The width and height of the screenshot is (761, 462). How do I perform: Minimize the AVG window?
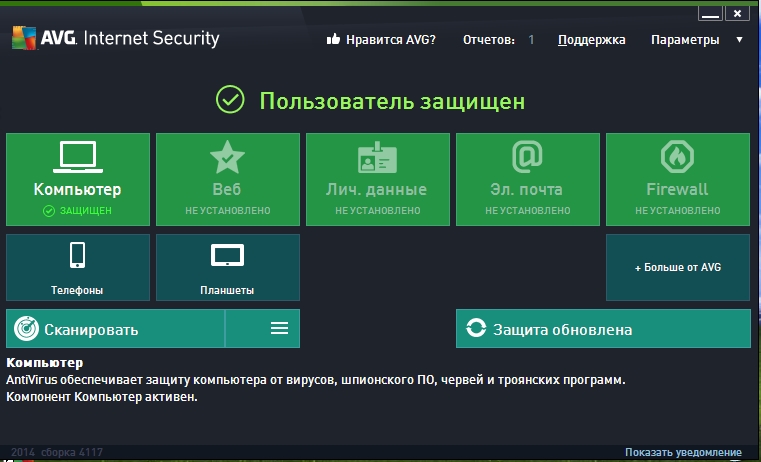[x=710, y=14]
